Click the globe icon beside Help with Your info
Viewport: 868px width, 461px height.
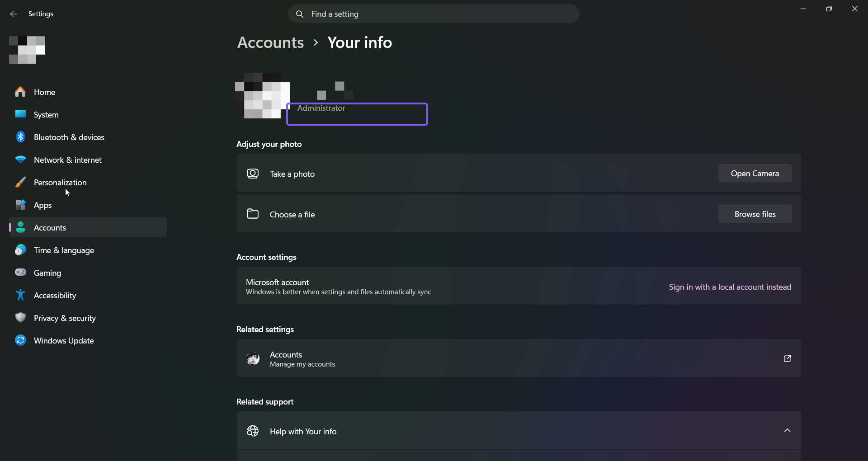pos(253,431)
